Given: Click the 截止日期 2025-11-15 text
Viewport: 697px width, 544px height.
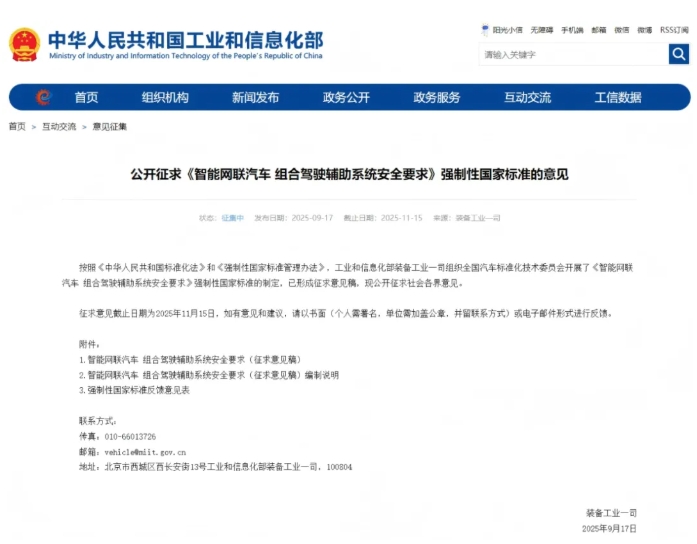Looking at the screenshot, I should tap(383, 218).
